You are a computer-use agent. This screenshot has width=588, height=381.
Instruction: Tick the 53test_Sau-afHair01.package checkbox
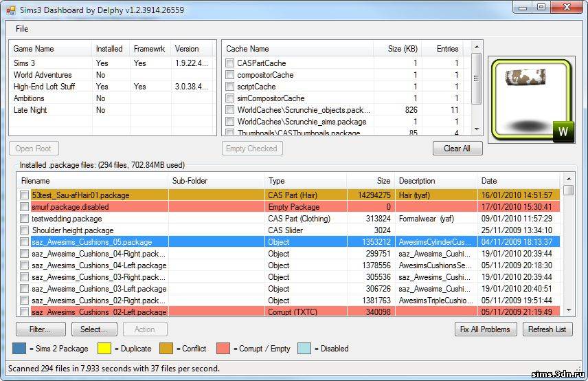coord(24,195)
